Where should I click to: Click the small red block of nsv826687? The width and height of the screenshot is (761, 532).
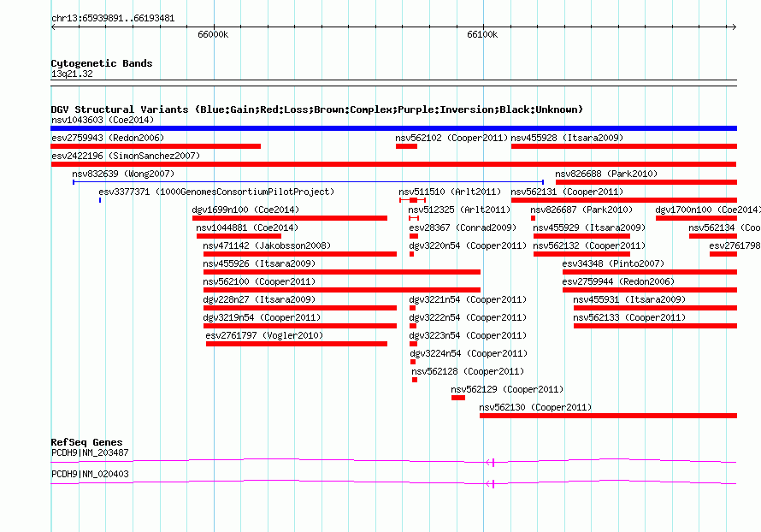coord(533,218)
